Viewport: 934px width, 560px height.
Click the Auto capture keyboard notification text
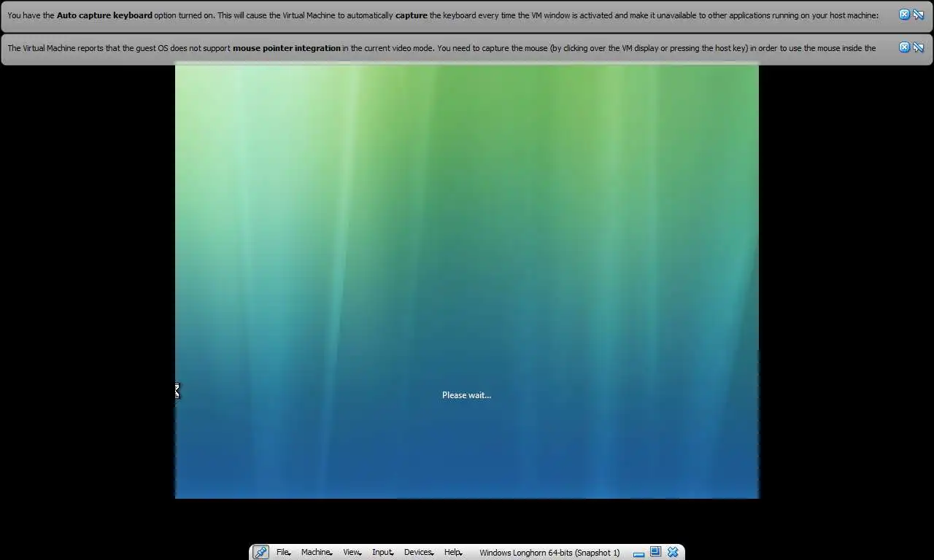[x=443, y=15]
